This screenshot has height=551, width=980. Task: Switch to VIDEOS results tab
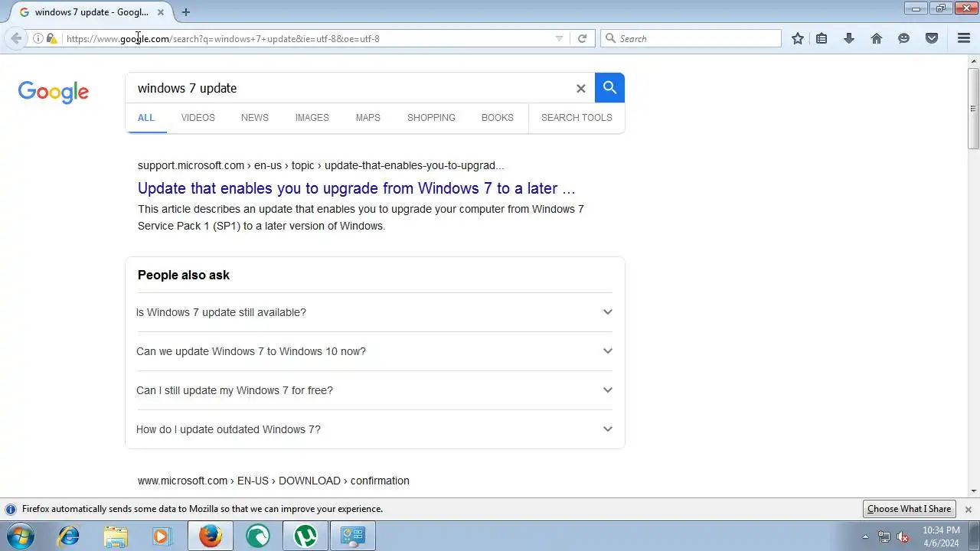tap(198, 118)
